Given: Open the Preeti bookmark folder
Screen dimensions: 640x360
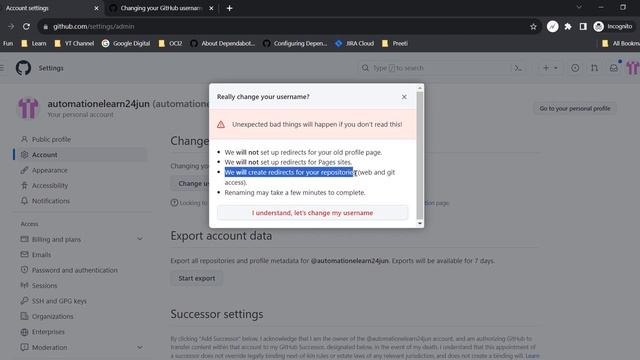Looking at the screenshot, I should point(395,43).
